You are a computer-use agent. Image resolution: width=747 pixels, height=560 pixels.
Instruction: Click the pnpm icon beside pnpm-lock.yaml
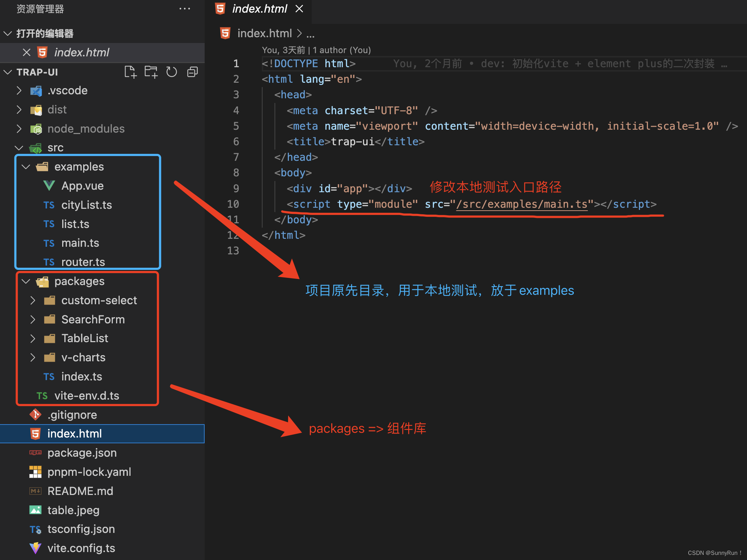(35, 472)
